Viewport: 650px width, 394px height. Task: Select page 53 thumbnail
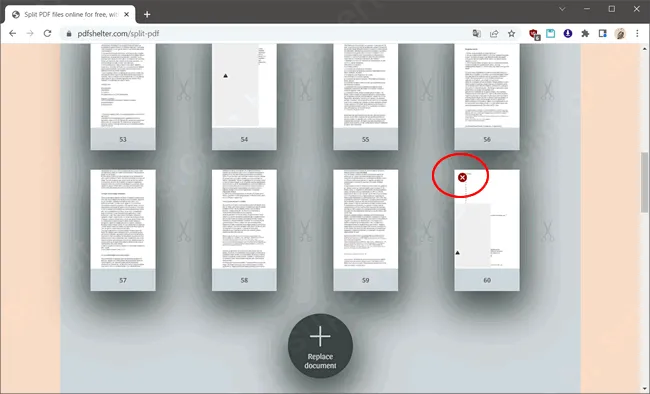coord(123,97)
